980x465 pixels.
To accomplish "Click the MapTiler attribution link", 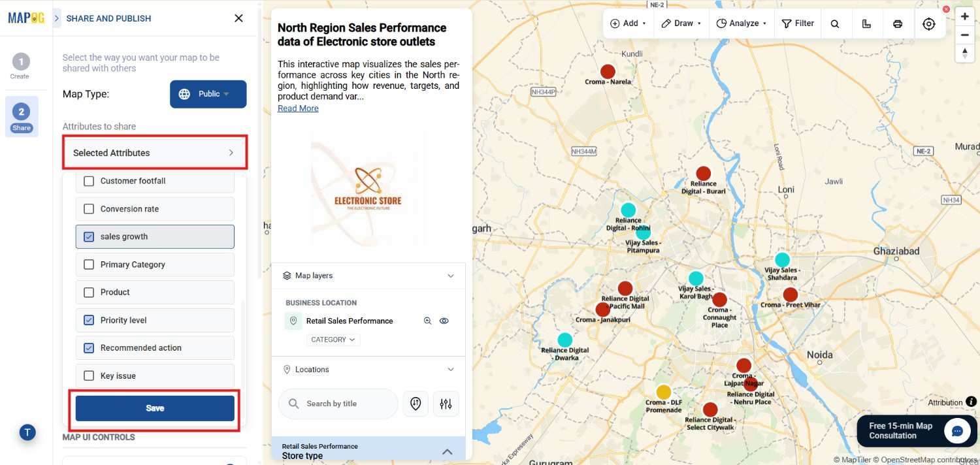I will coord(852,460).
